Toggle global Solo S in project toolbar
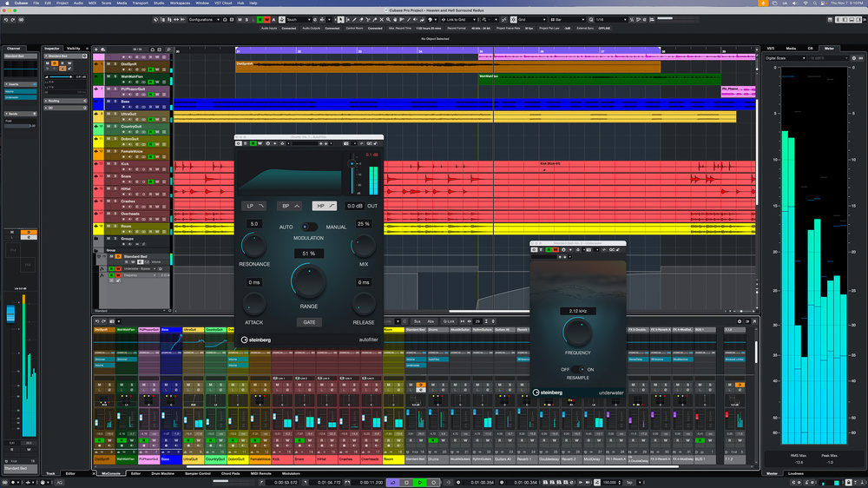868x488 pixels. (247, 19)
